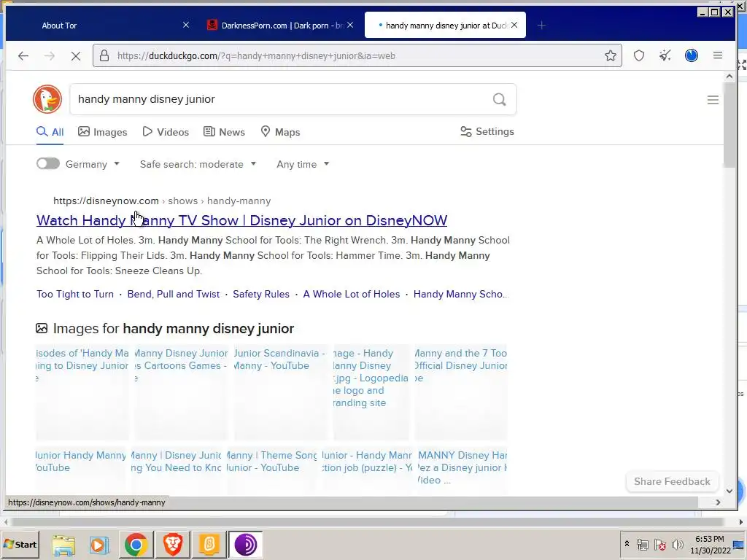Click the padlock site information icon
The width and height of the screenshot is (747, 560).
pyautogui.click(x=104, y=55)
